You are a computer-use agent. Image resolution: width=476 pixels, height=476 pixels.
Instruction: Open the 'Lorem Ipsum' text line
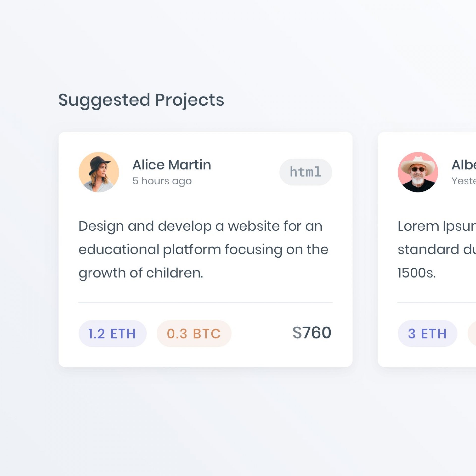tap(437, 226)
